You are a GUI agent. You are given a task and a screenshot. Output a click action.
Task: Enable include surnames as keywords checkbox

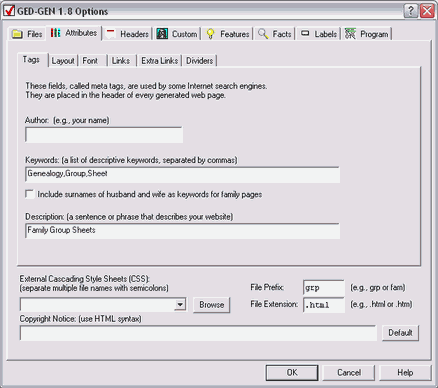coord(30,194)
